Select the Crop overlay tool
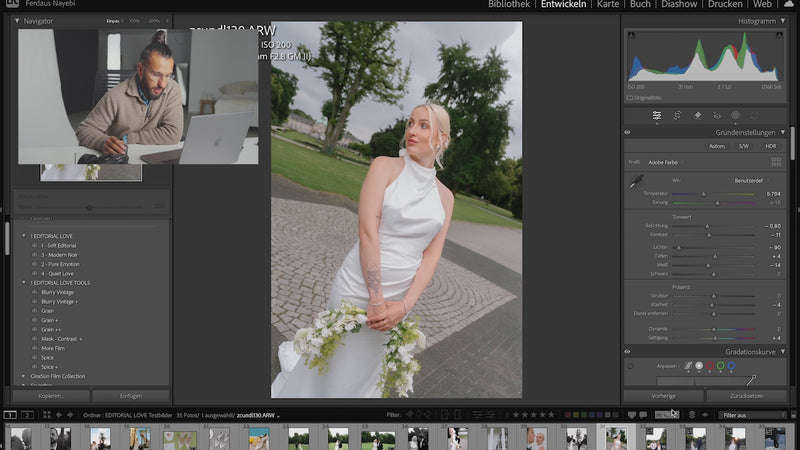800x450 pixels. click(x=677, y=115)
